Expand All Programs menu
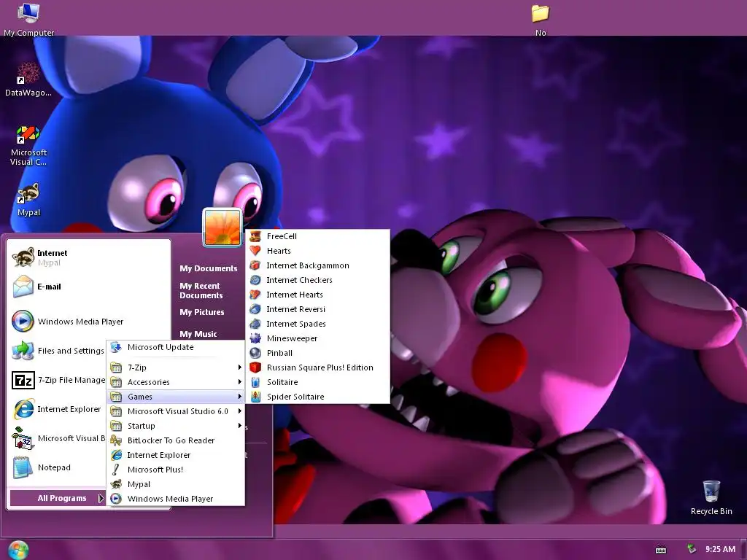 pos(58,498)
